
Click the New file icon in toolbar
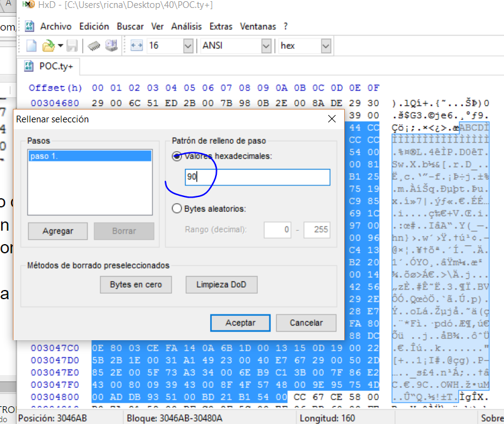pos(31,46)
